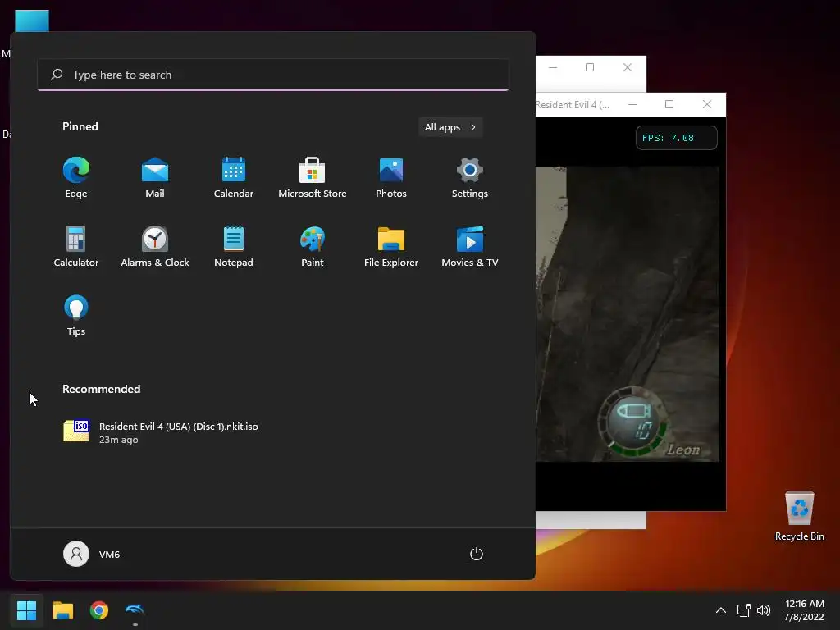Launch Chrome from the taskbar
The width and height of the screenshot is (840, 630).
[x=99, y=610]
